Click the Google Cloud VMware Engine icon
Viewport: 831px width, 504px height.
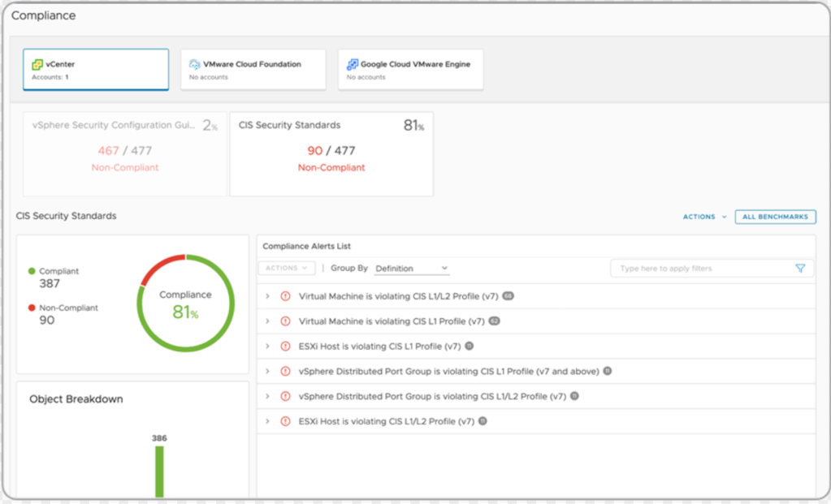[x=352, y=65]
